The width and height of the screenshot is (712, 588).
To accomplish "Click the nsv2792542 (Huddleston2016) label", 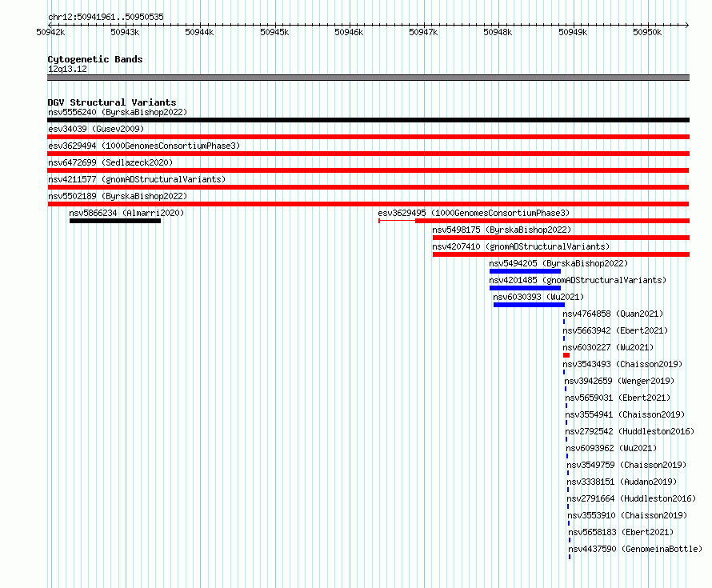I will (630, 431).
